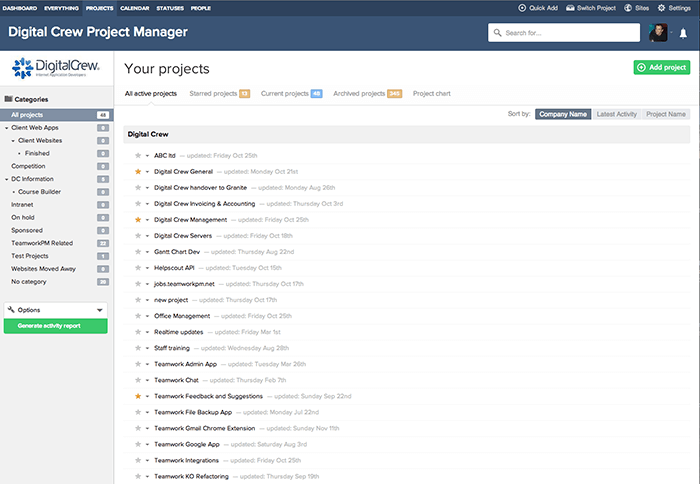Click the Add project button

click(662, 67)
